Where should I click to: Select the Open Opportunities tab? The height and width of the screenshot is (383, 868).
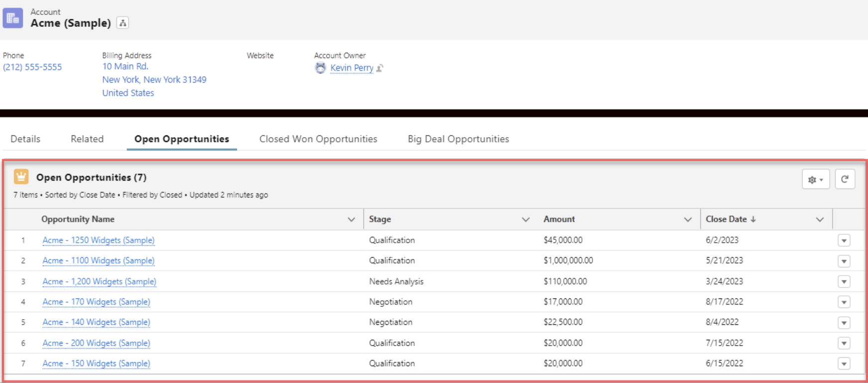182,139
